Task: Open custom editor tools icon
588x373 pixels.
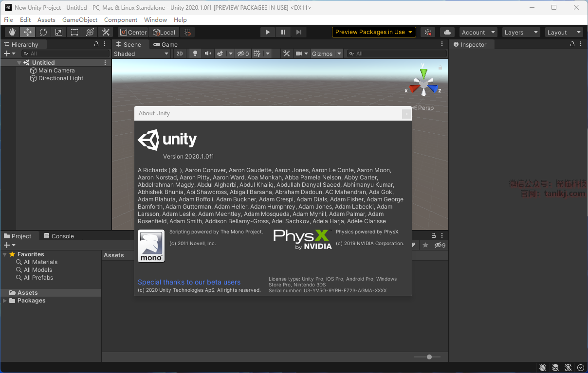Action: [106, 32]
